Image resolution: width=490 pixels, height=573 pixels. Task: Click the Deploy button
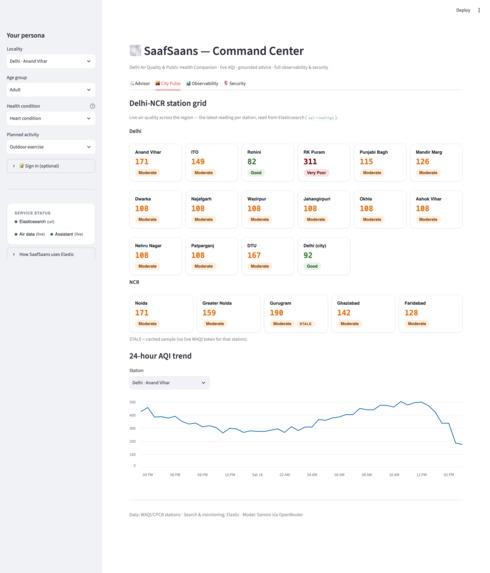pos(463,10)
